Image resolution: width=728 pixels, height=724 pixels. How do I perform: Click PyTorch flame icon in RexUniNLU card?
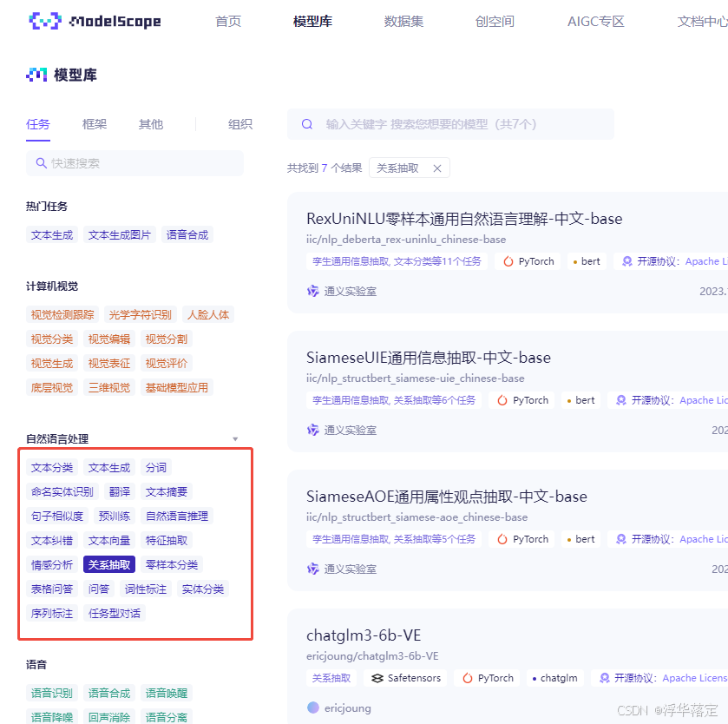click(x=508, y=261)
